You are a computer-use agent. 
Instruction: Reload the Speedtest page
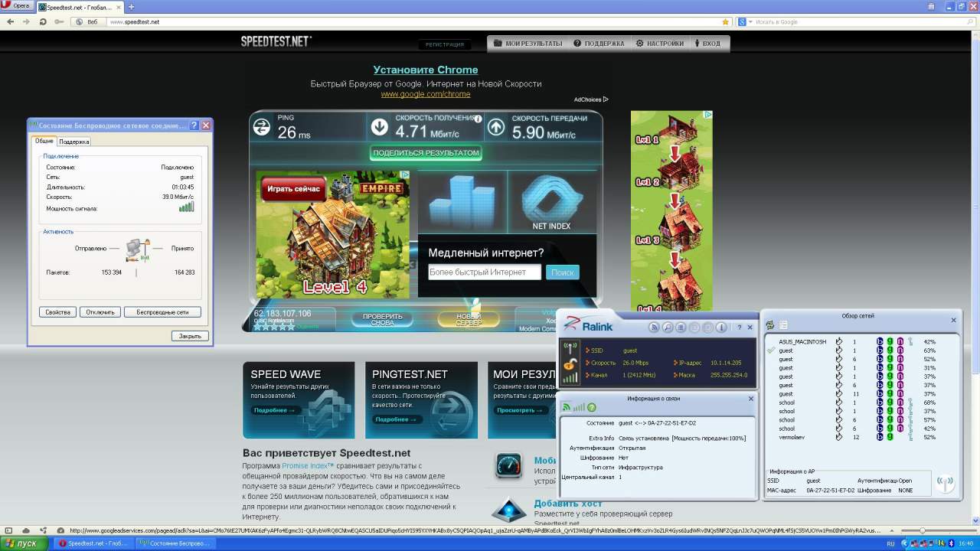click(44, 21)
